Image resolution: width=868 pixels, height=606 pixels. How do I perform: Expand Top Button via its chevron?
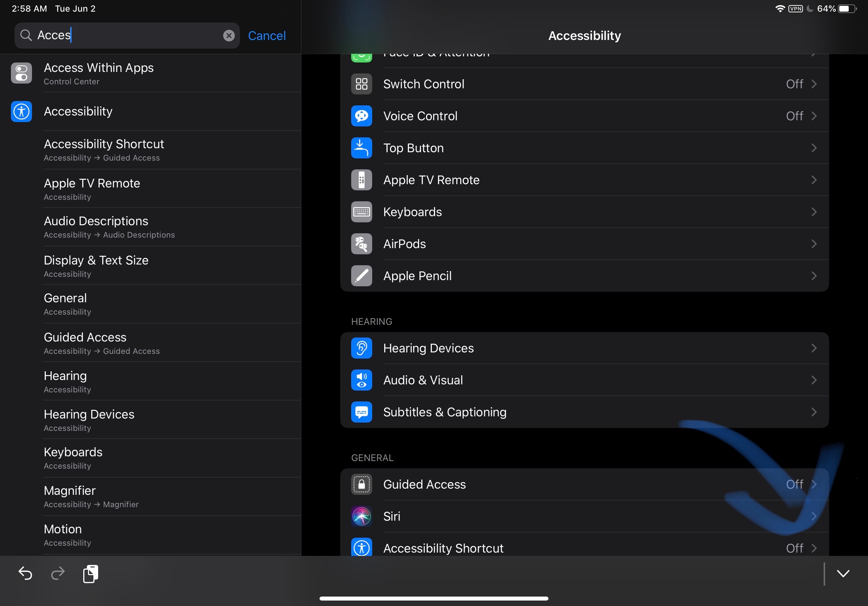pyautogui.click(x=813, y=148)
